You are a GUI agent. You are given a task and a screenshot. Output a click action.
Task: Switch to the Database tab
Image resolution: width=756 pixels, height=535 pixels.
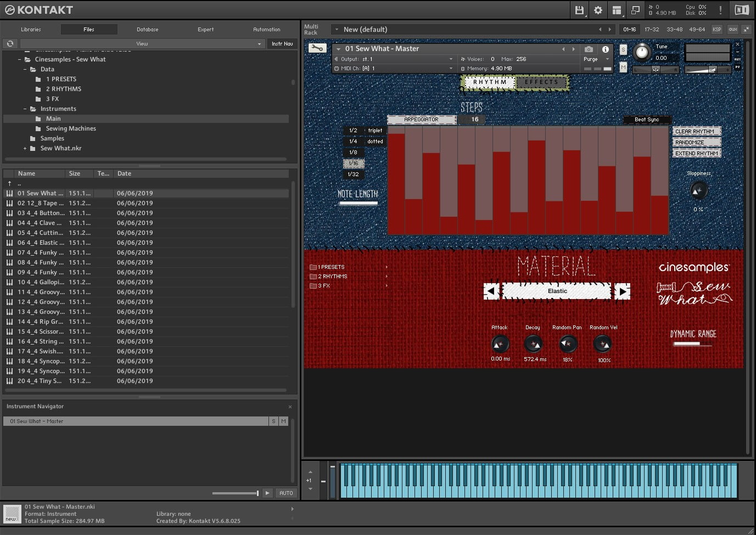pyautogui.click(x=147, y=29)
